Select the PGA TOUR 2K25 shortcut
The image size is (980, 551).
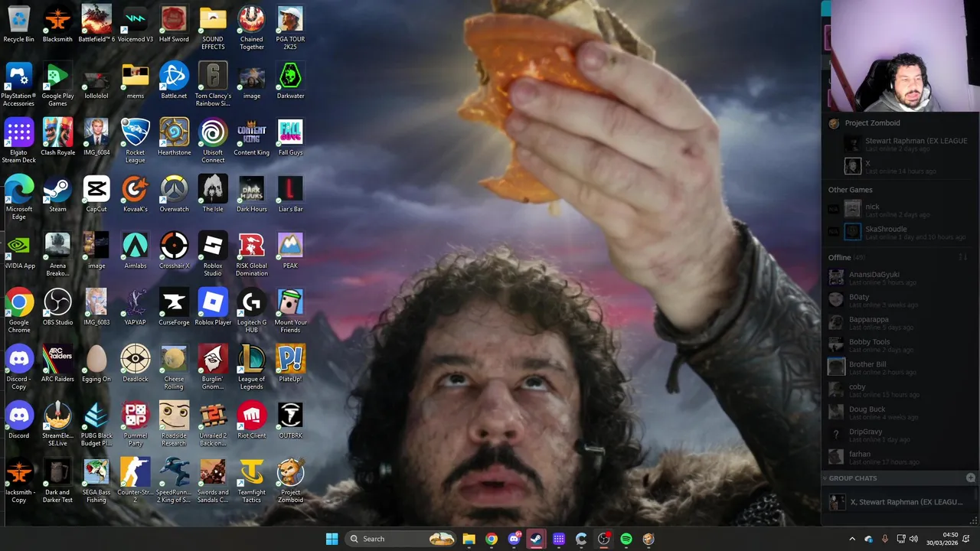click(290, 28)
